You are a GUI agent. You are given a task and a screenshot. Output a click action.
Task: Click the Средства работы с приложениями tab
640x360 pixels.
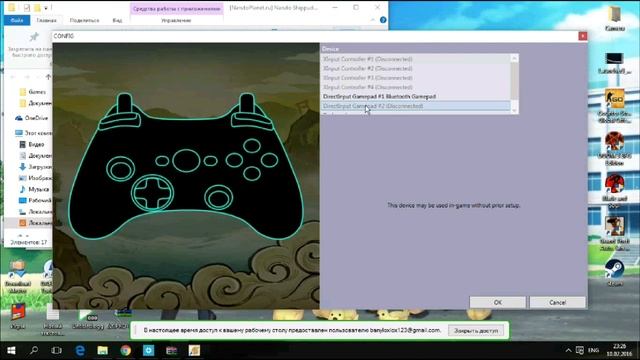click(177, 9)
